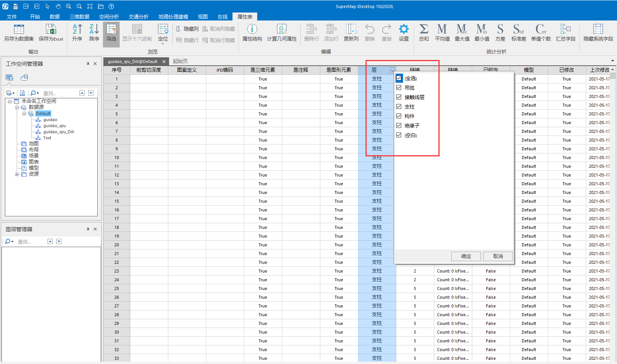Open the 空间分析 ribbon tab

click(109, 17)
